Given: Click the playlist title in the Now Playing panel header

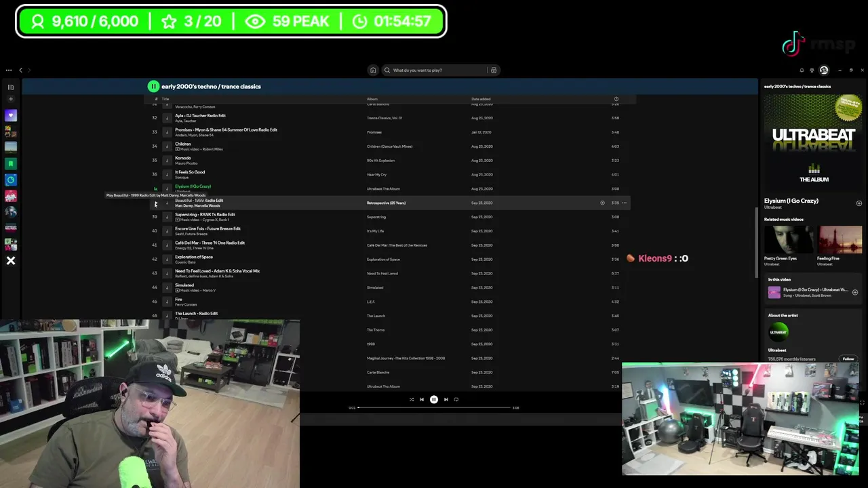Looking at the screenshot, I should [797, 86].
